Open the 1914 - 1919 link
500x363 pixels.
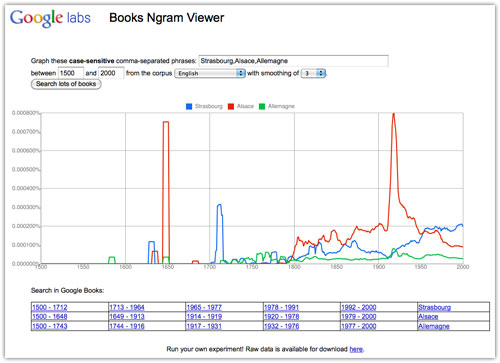click(x=204, y=317)
